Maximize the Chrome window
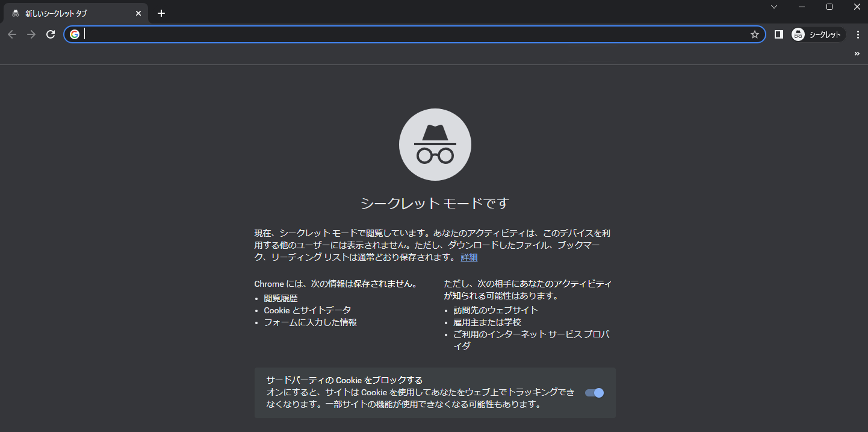 [x=829, y=7]
